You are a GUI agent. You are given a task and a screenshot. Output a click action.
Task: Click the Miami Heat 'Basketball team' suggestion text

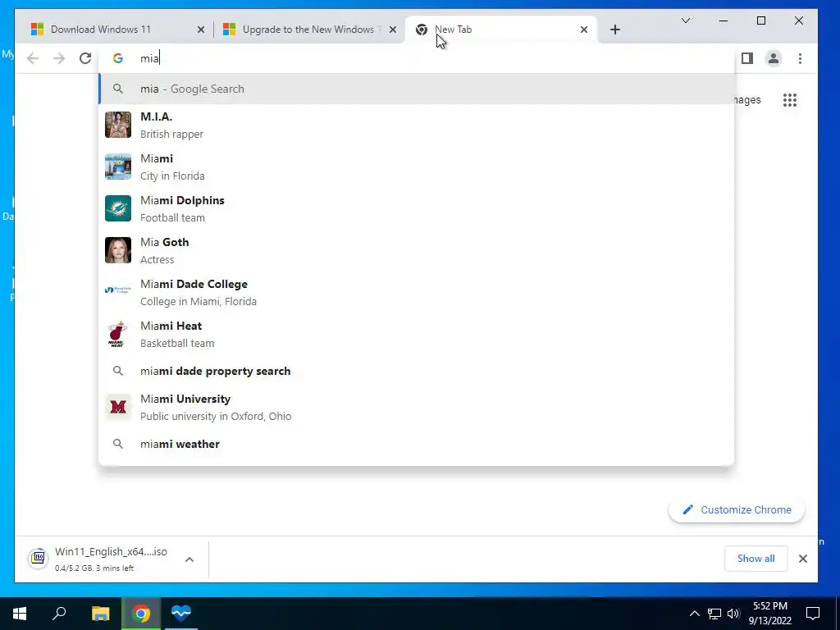tap(177, 344)
